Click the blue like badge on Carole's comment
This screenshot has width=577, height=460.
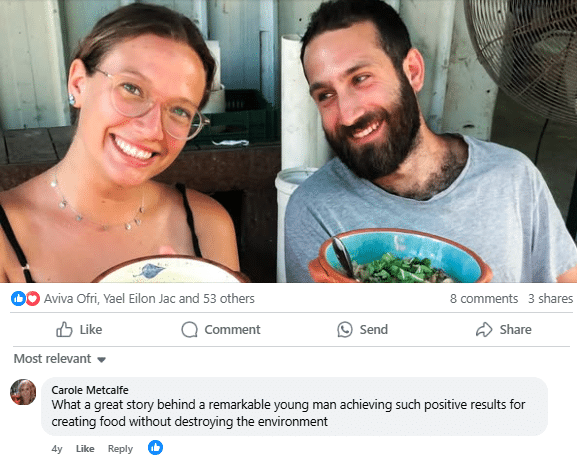[155, 447]
